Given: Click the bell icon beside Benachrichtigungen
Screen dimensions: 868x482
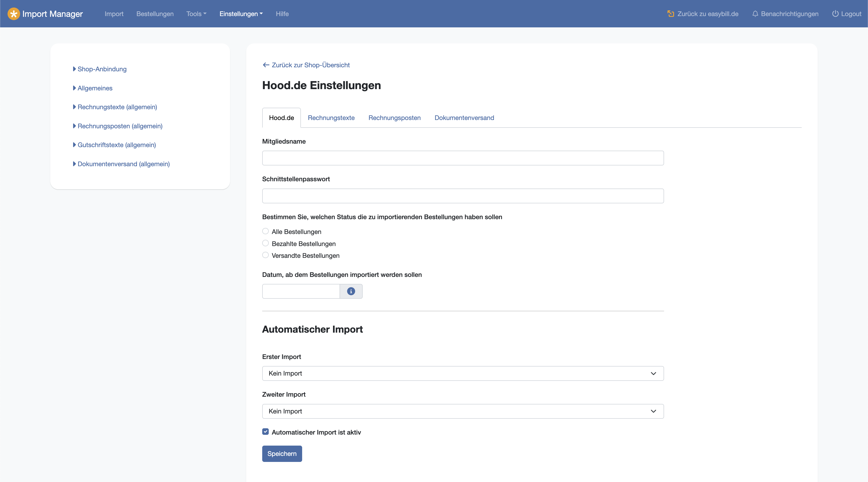Looking at the screenshot, I should (x=755, y=14).
